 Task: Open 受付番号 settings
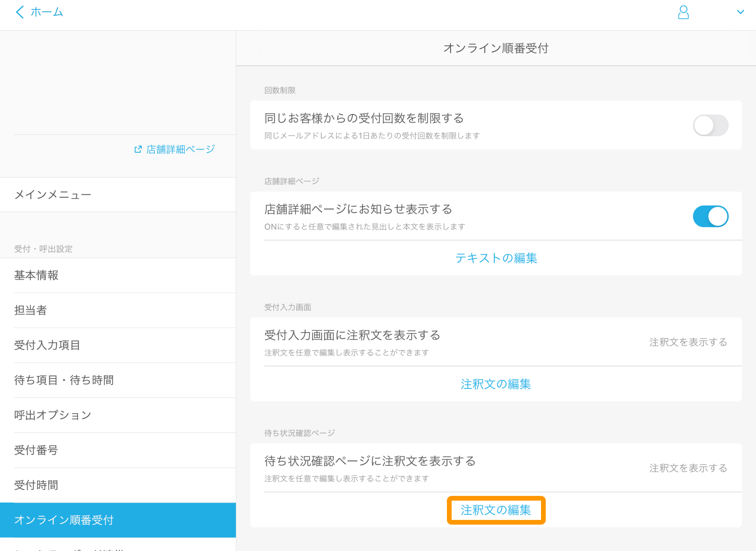[118, 450]
